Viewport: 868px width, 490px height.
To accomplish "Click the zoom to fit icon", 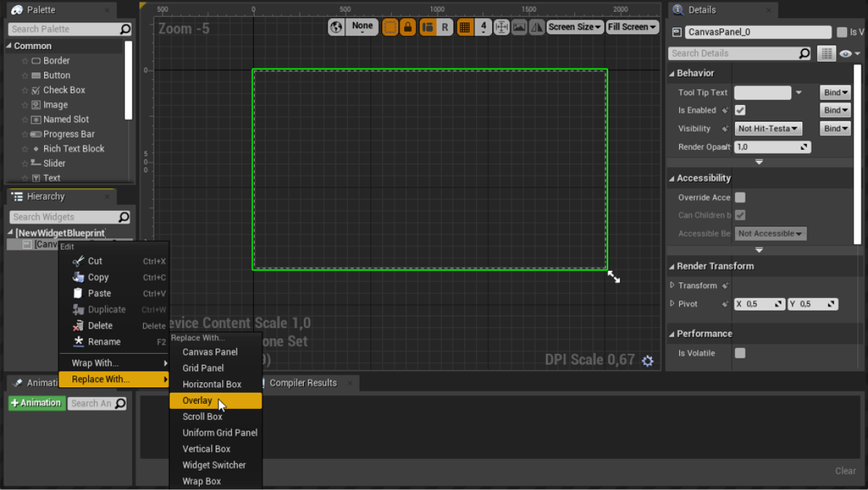I will (501, 28).
